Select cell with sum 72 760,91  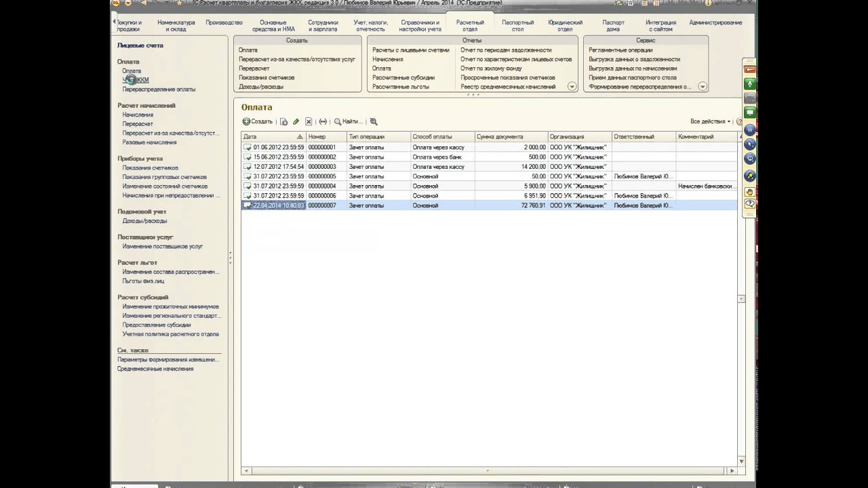click(x=511, y=205)
